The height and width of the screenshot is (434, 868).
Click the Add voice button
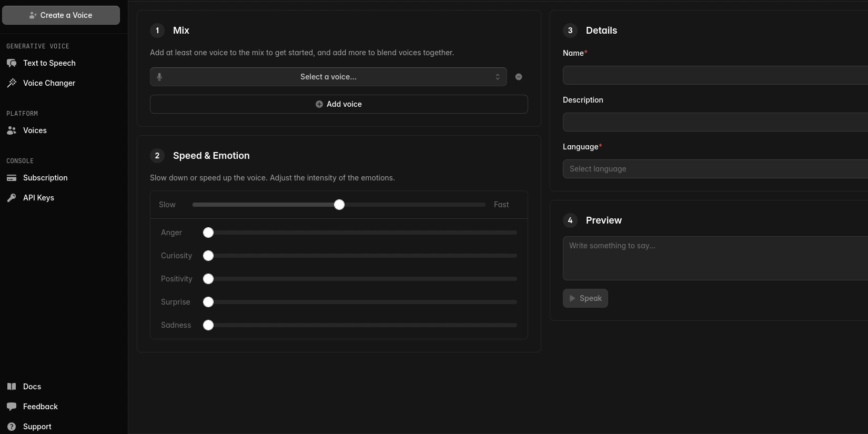coord(339,104)
